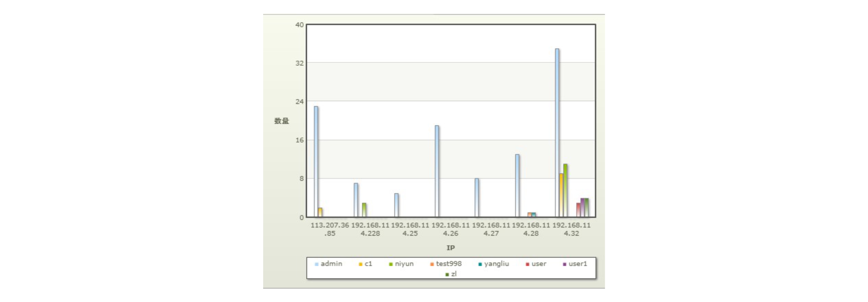Screen dimensions: 868x302
Task: Click the IP axis title
Action: 451,248
